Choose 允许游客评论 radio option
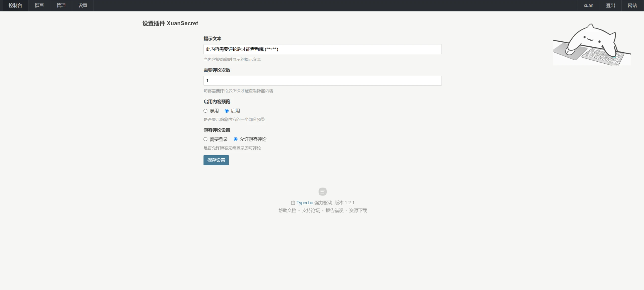 tap(235, 139)
